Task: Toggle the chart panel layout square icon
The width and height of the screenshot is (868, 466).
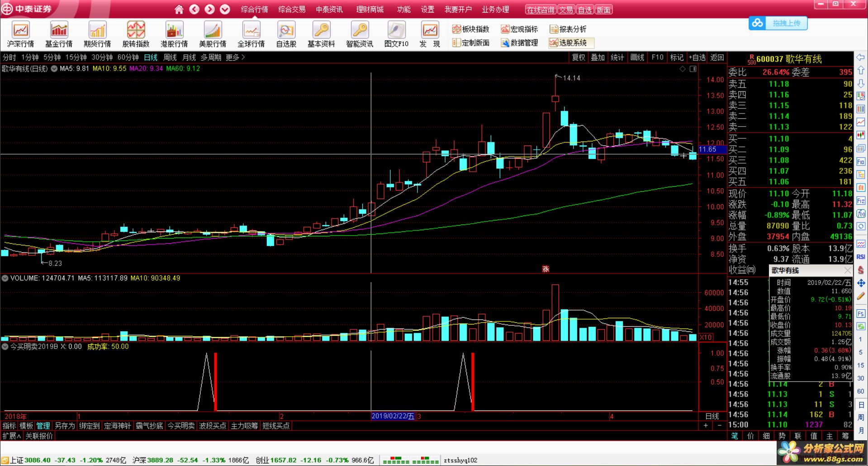Action: click(x=693, y=69)
